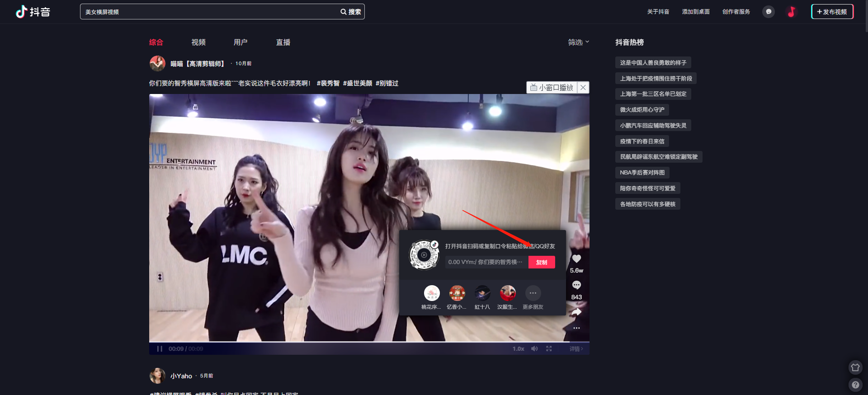Click the 抖音热榜 heading
Viewport: 868px width, 395px height.
(629, 42)
